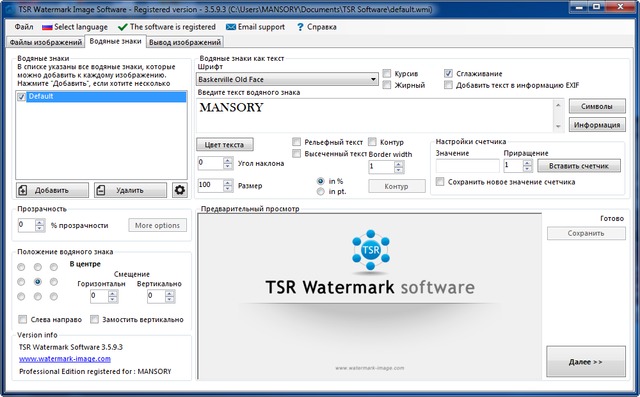Toggle the Контур checkbox
This screenshot has height=397, width=640.
372,142
